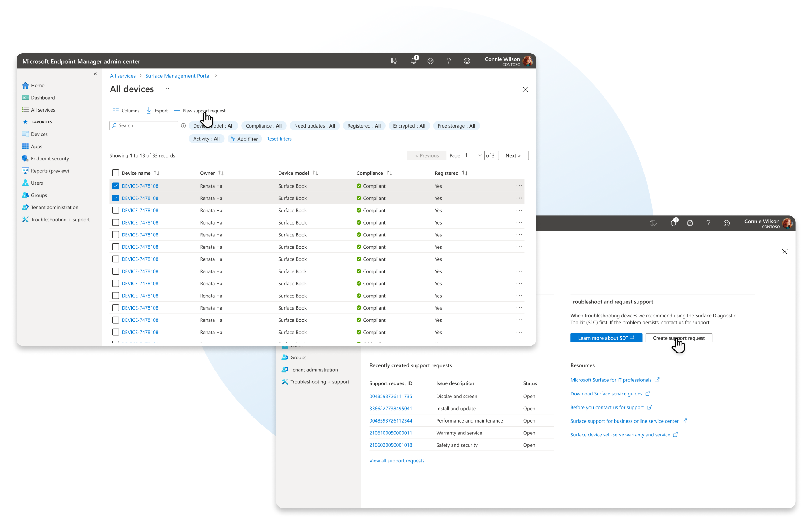
Task: Open the Compliance : All filter
Action: pyautogui.click(x=264, y=126)
